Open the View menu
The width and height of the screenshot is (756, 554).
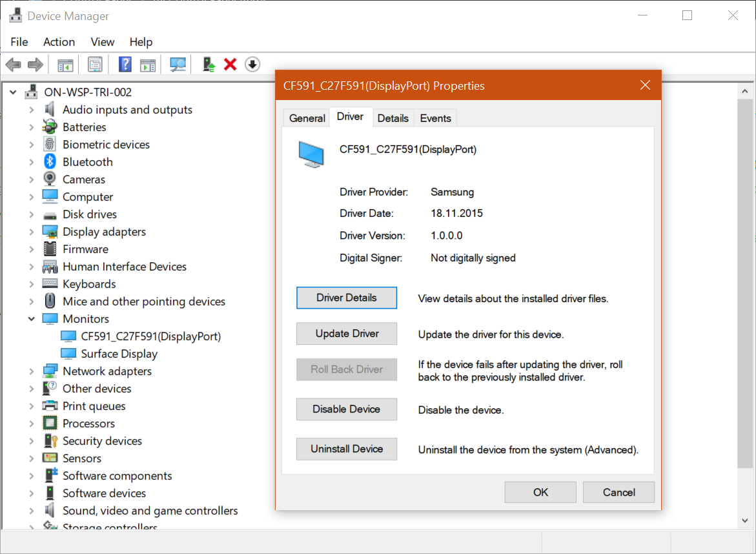coord(102,42)
